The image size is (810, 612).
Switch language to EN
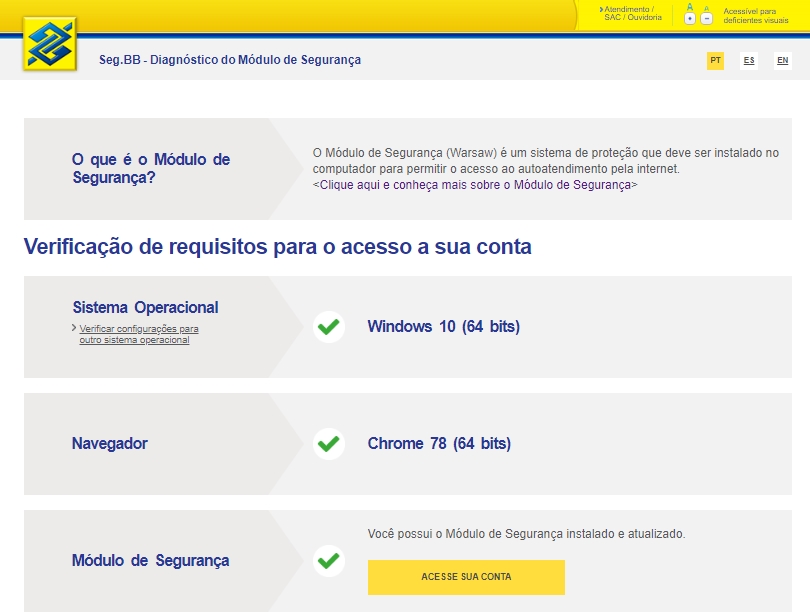click(783, 60)
